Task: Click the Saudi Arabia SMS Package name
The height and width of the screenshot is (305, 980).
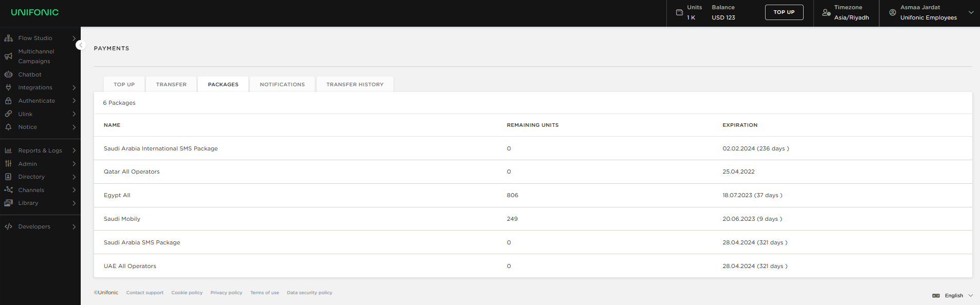Action: (x=142, y=242)
